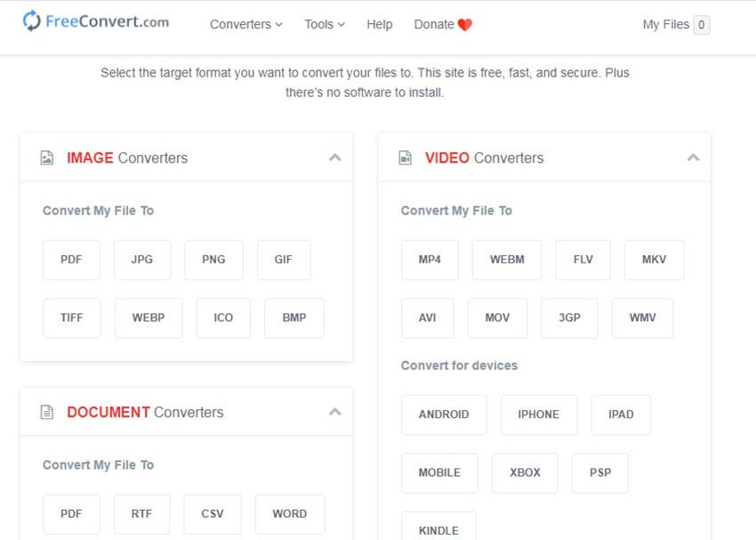Select WORD under Document Converters

coord(290,514)
